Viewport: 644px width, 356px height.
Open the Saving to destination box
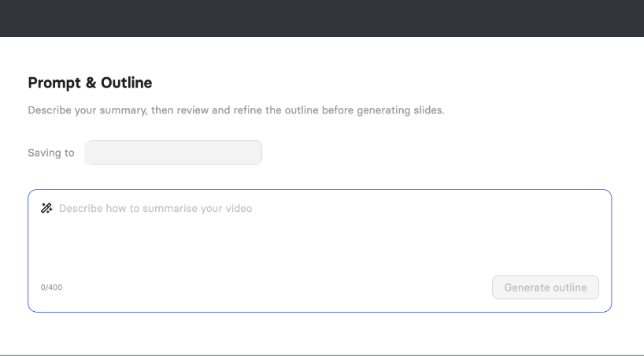(173, 153)
